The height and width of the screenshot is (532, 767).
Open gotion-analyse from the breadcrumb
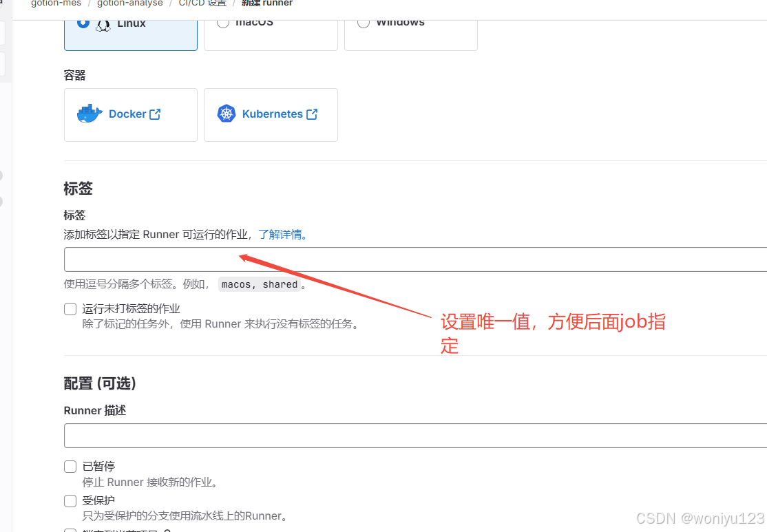point(129,3)
